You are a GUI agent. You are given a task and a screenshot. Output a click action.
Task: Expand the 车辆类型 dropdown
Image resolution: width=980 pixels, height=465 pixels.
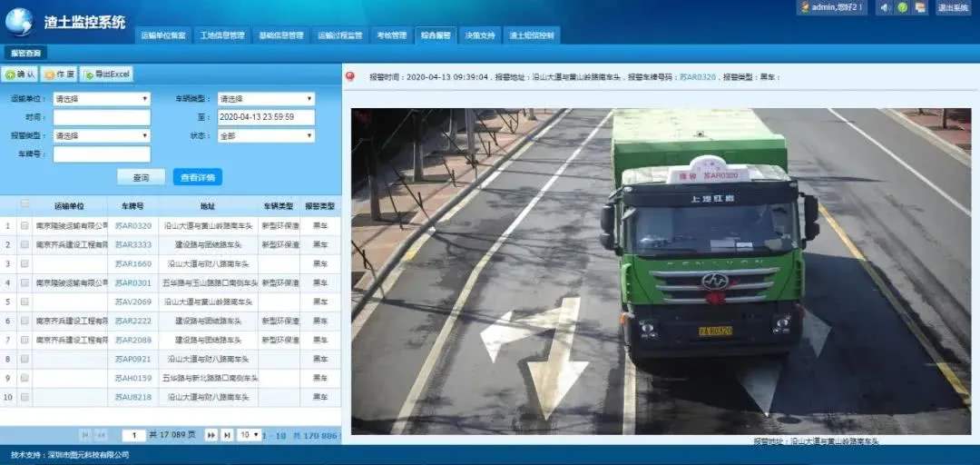[x=266, y=99]
